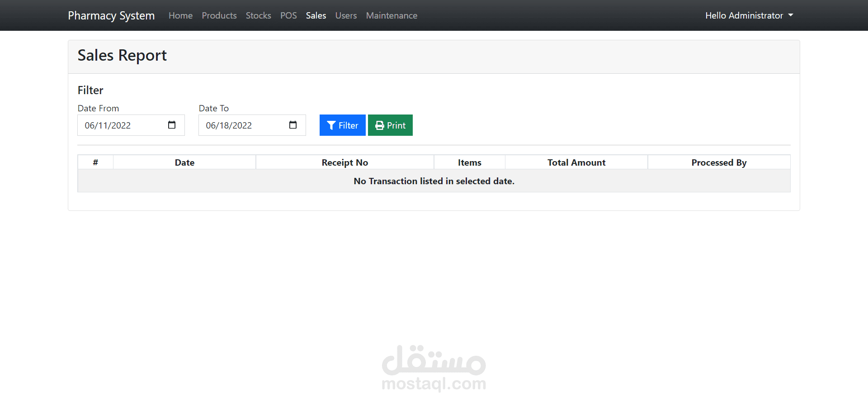This screenshot has height=401, width=868.
Task: Click the green Print button
Action: pos(390,125)
